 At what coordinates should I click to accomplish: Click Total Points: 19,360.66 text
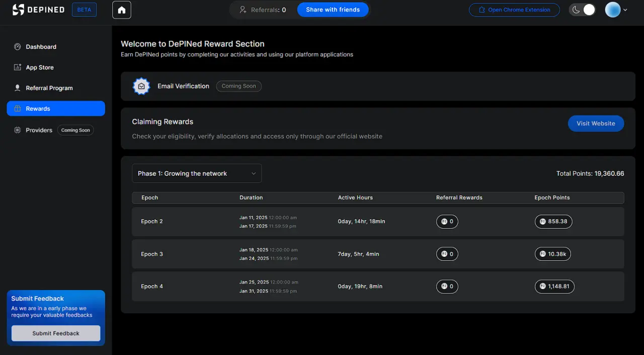(590, 173)
